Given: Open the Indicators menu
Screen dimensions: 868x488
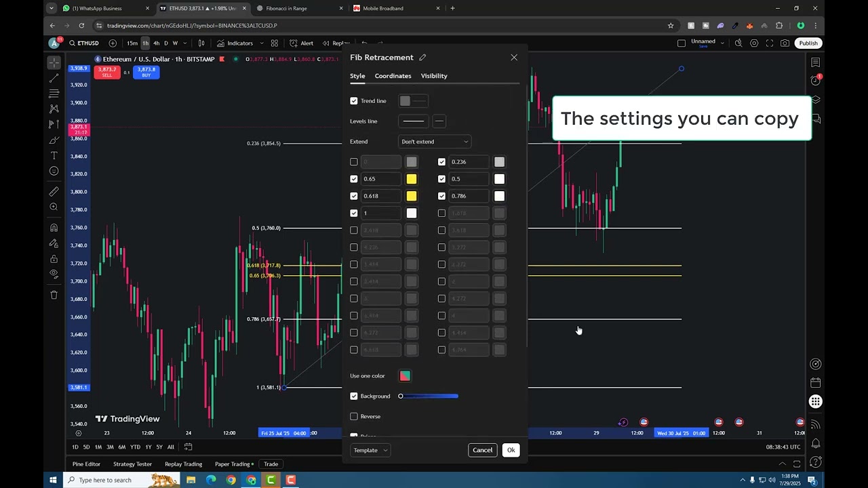Looking at the screenshot, I should [x=235, y=43].
